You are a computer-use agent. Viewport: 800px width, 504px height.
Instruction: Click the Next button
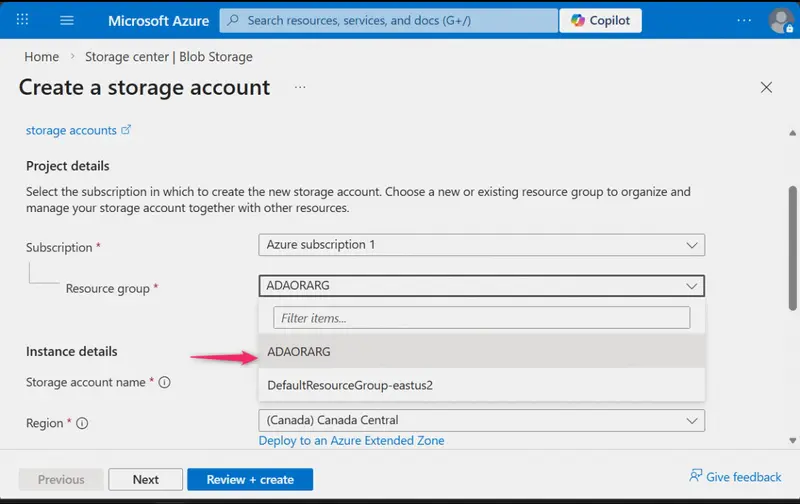145,480
